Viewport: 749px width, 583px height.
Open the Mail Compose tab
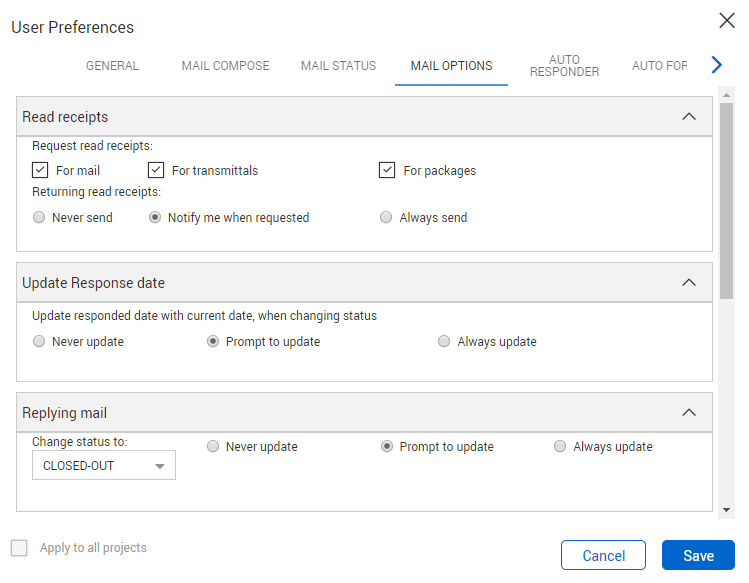tap(225, 66)
